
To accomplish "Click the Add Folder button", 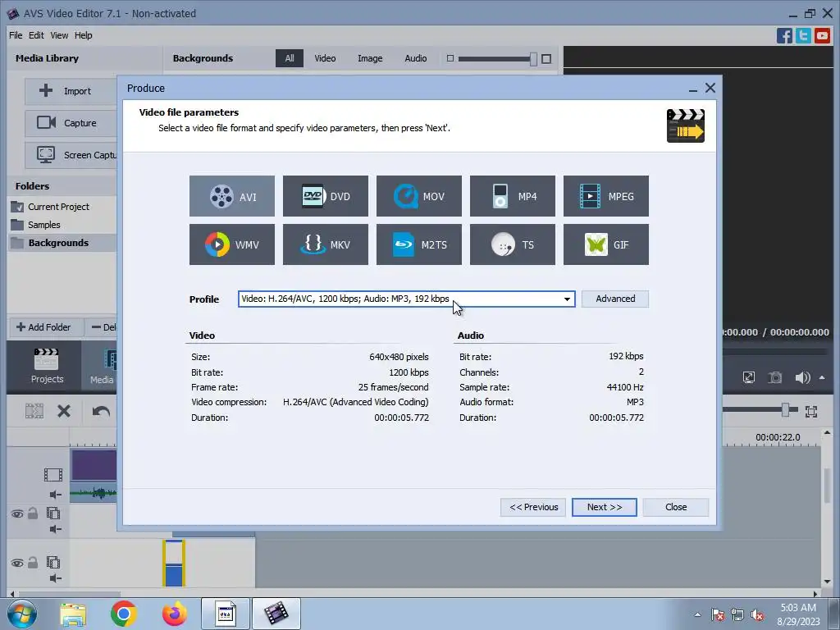I will (46, 327).
